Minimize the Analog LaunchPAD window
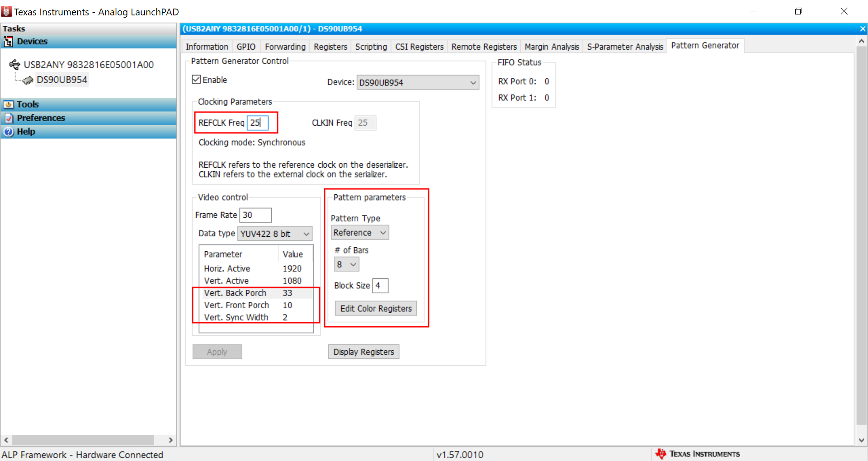 [753, 11]
